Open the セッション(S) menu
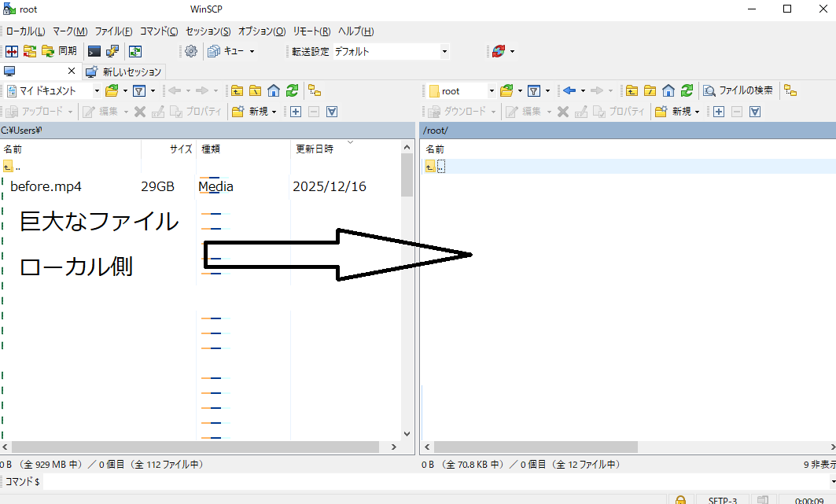Image resolution: width=836 pixels, height=504 pixels. [x=208, y=31]
